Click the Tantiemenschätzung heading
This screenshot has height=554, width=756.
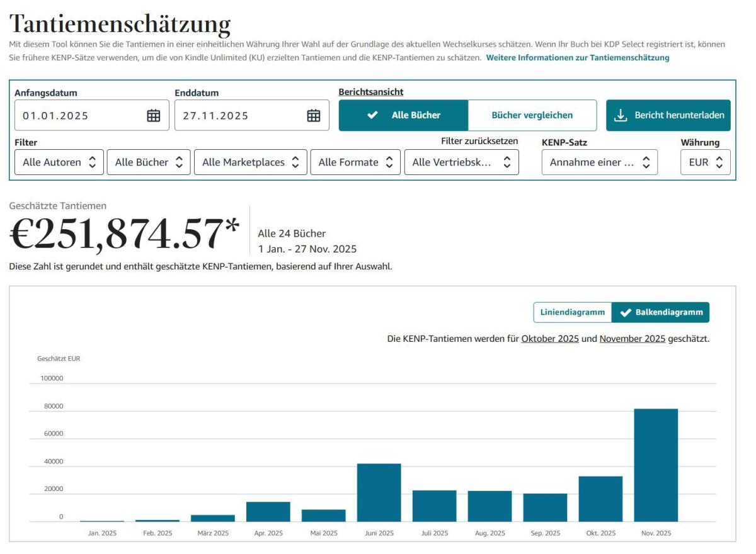[x=120, y=24]
